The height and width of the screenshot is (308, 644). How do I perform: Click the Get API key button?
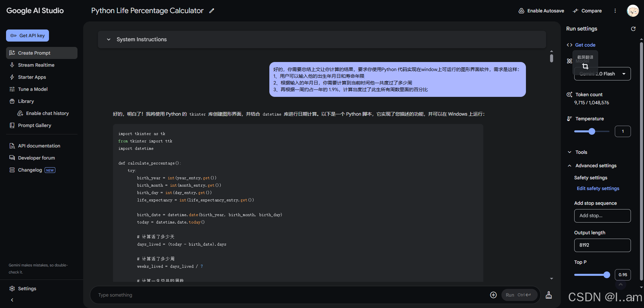click(28, 36)
